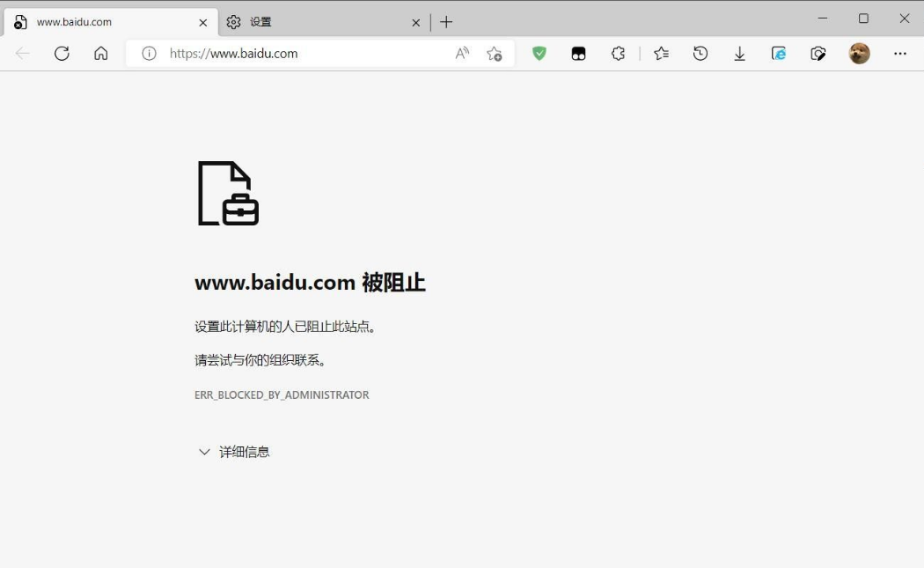Screen dimensions: 924x568
Task: Expand the 详细信息 details section
Action: [234, 452]
